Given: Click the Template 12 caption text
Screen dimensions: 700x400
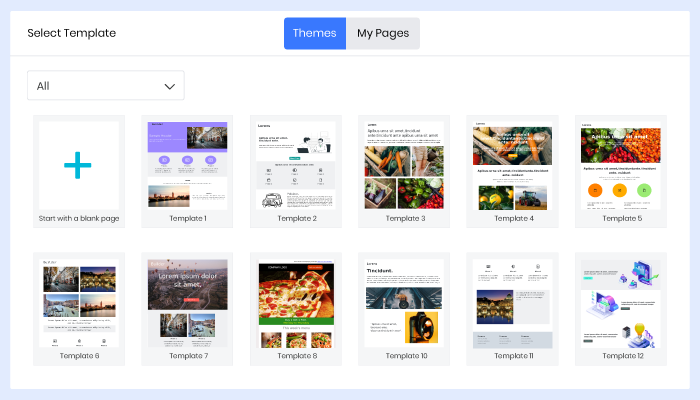Looking at the screenshot, I should pos(621,355).
